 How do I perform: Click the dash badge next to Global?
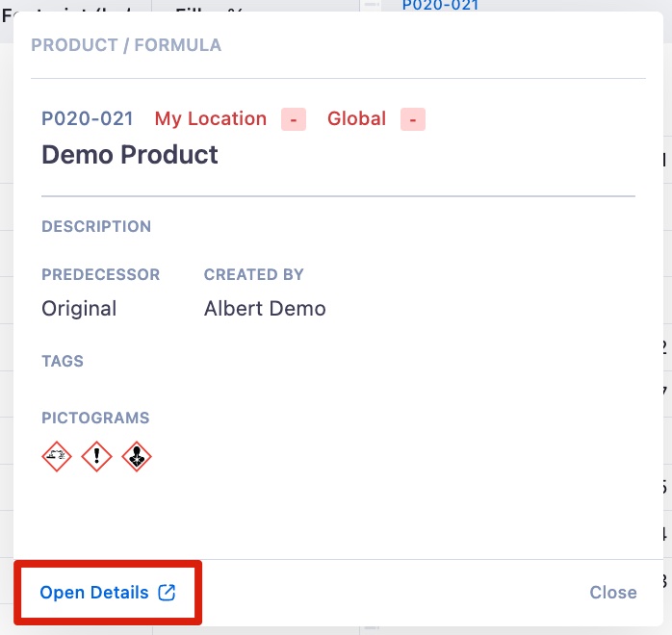pos(413,119)
